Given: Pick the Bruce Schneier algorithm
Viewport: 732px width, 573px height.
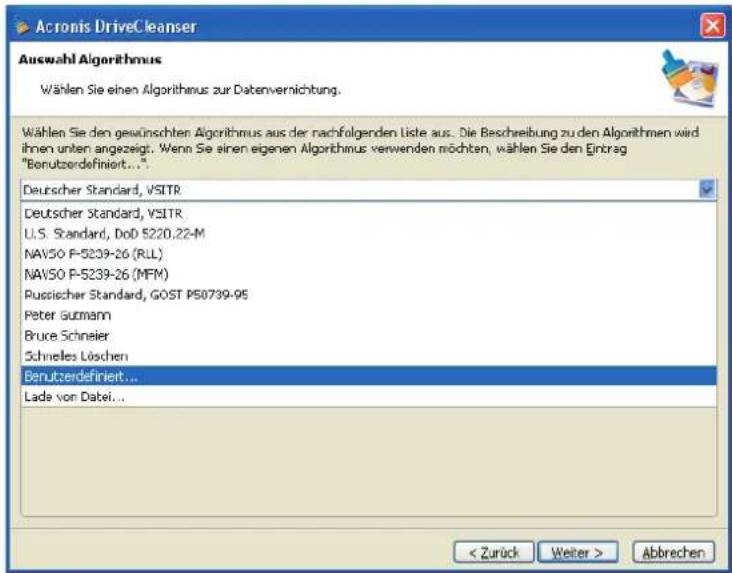Looking at the screenshot, I should pos(368,335).
